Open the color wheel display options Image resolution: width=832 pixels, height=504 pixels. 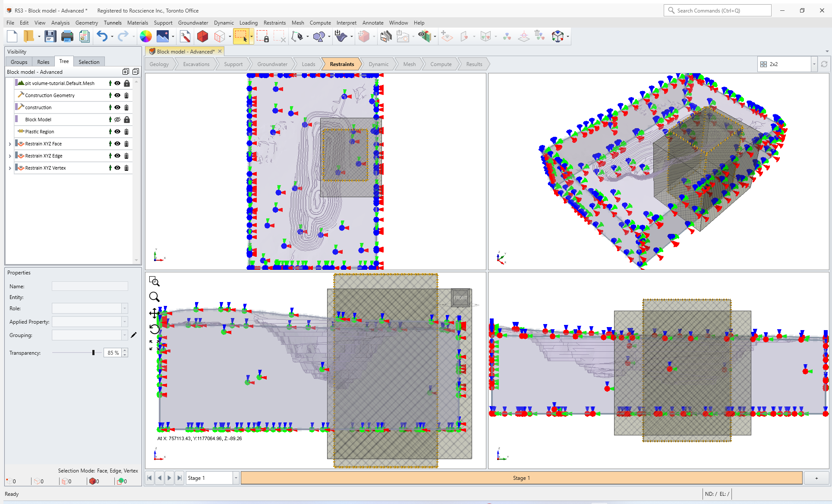pyautogui.click(x=146, y=37)
